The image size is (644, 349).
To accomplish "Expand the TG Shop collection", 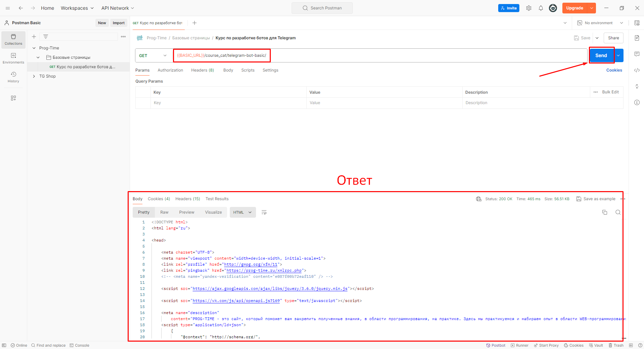I will (34, 76).
